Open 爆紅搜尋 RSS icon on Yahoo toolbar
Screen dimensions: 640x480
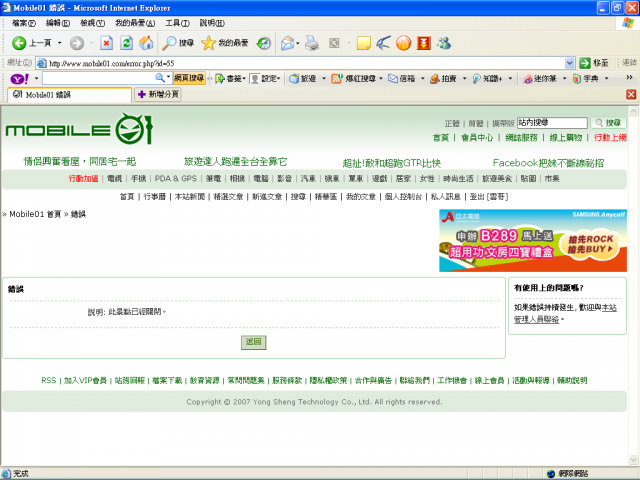coord(336,78)
